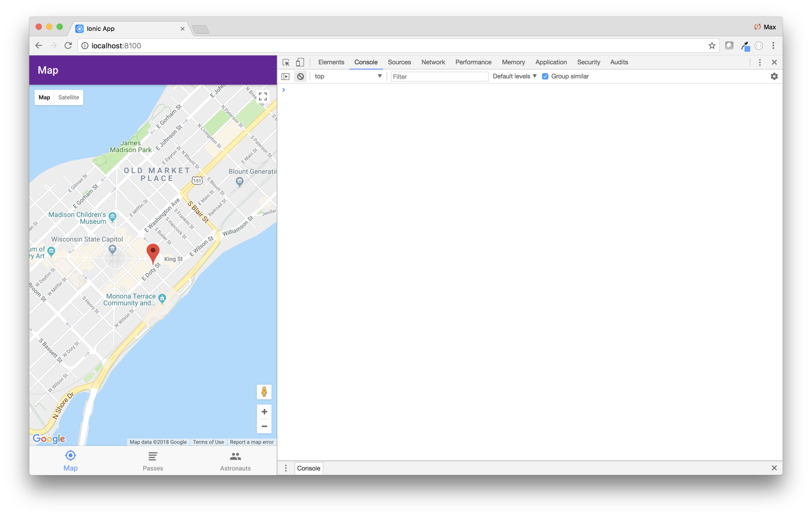
Task: Open the Passes tab
Action: click(153, 461)
